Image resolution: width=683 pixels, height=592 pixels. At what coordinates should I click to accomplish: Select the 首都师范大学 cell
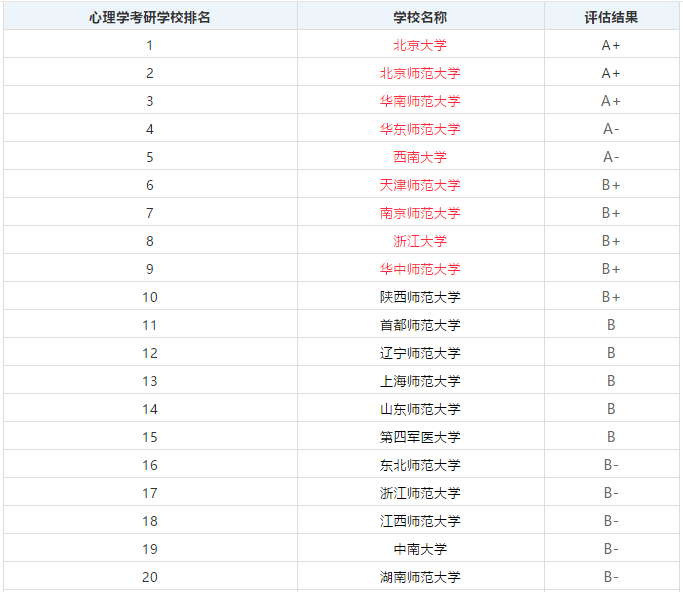[x=421, y=325]
